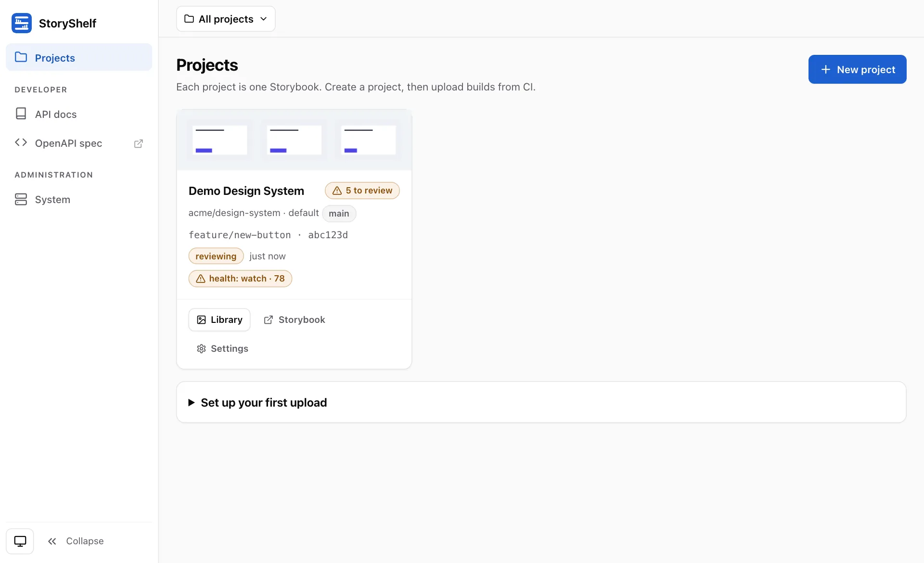The height and width of the screenshot is (563, 924).
Task: Open the Storybook link
Action: 294,320
